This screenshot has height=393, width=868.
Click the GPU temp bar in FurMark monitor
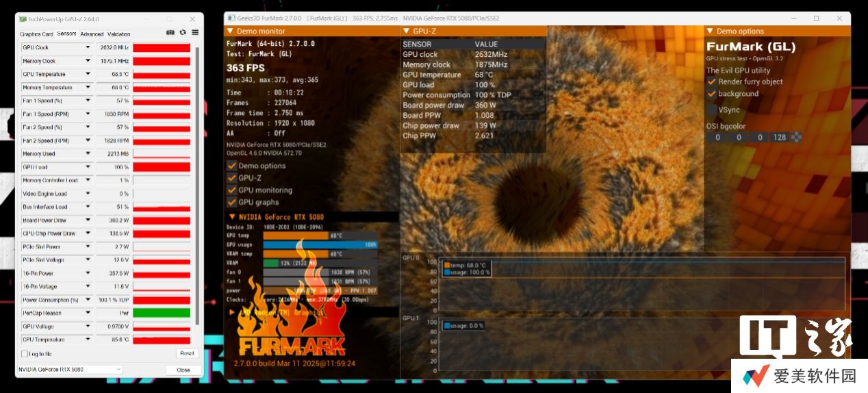click(x=320, y=236)
